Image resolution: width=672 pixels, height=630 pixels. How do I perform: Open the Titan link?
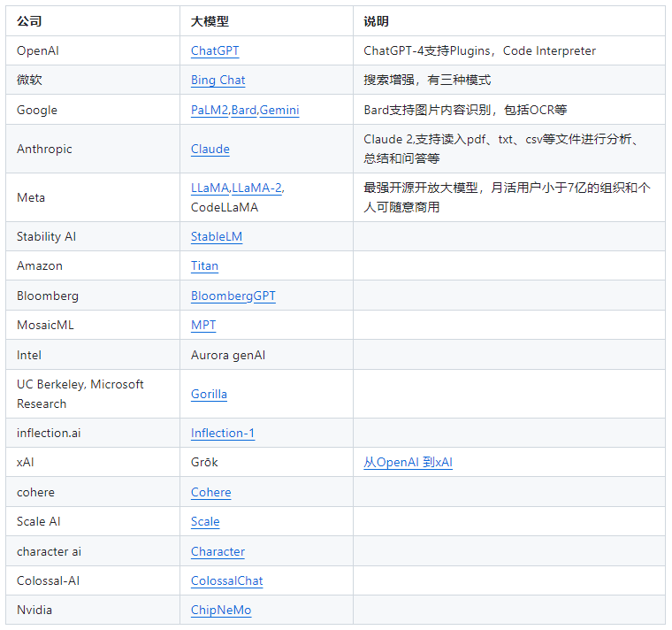204,266
